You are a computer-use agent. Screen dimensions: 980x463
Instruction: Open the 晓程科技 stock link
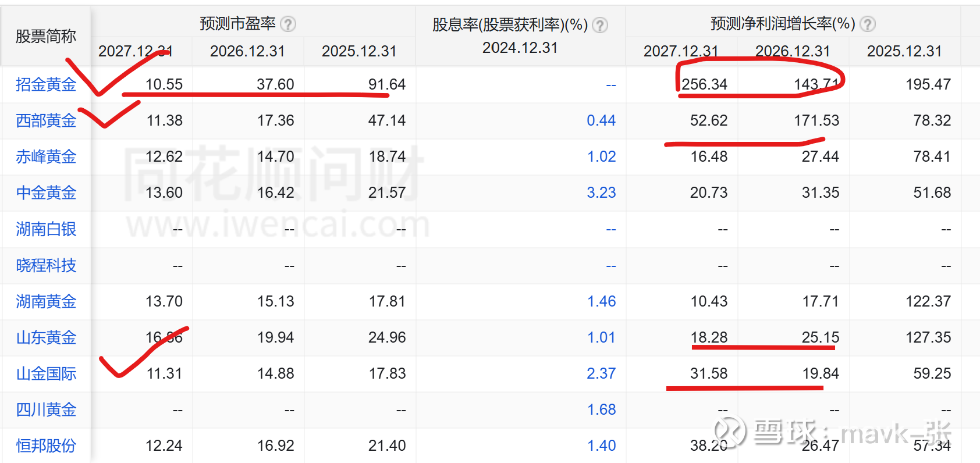tap(46, 265)
